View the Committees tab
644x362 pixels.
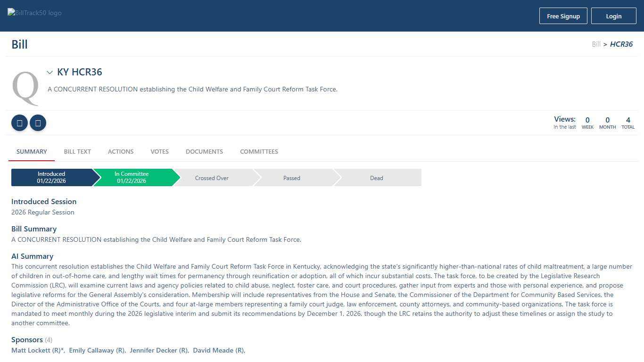(259, 151)
